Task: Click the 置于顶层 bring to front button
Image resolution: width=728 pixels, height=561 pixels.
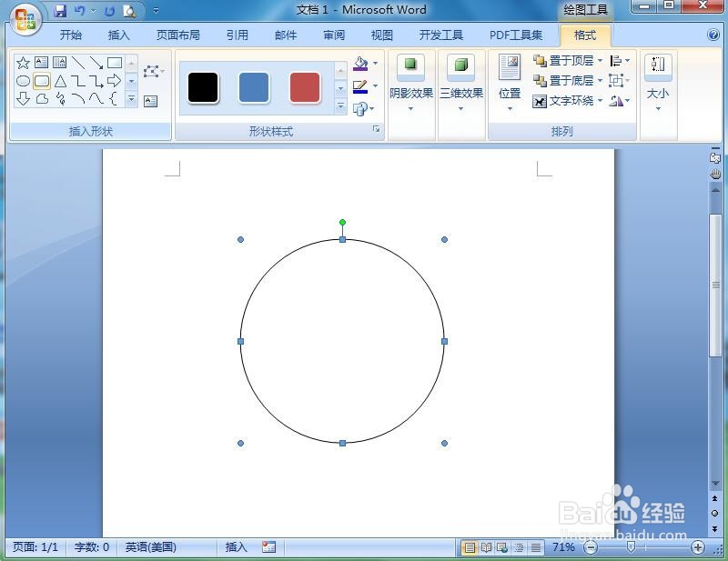Action: (563, 61)
